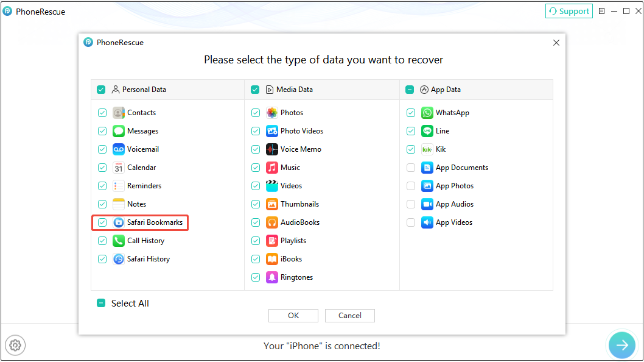Click the Thumbnails icon
The image size is (644, 362).
tap(272, 204)
